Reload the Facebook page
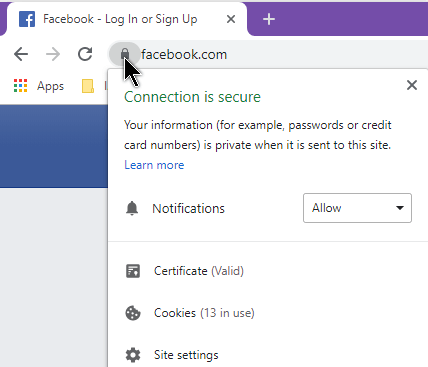The image size is (428, 367). point(85,54)
